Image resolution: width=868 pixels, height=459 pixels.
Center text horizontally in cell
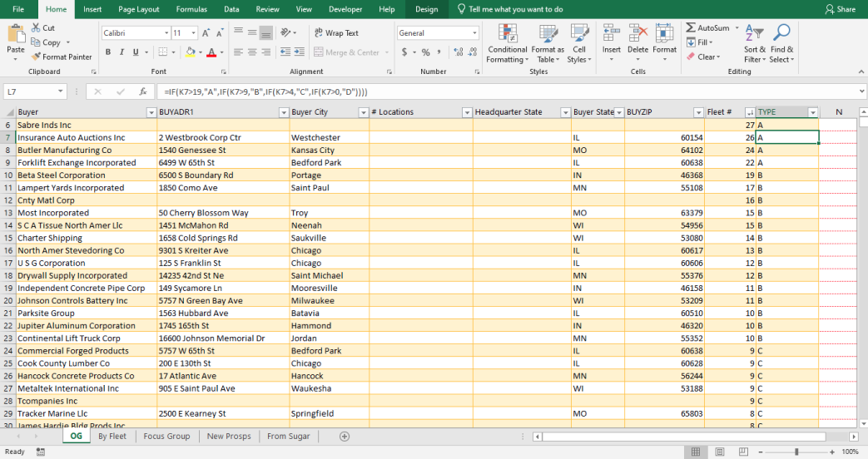[x=252, y=52]
